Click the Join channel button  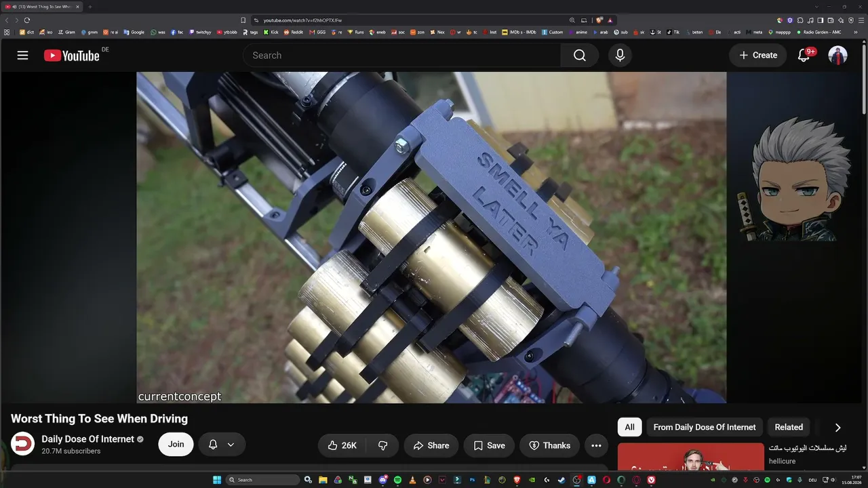point(176,445)
